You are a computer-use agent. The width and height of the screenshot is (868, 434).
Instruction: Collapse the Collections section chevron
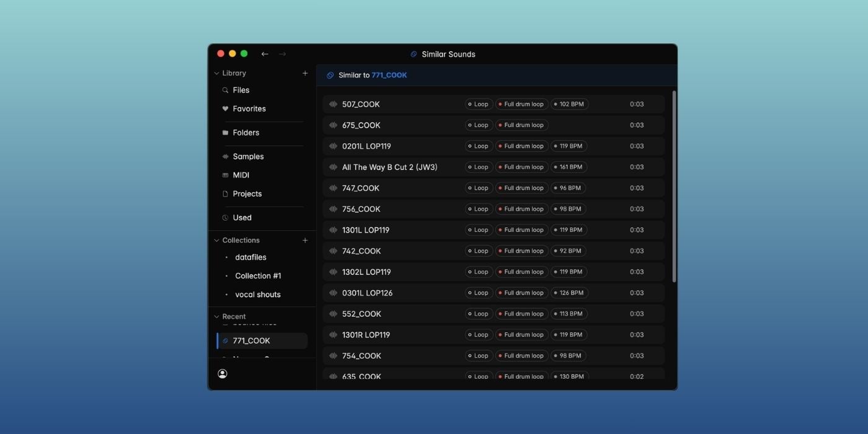tap(216, 241)
